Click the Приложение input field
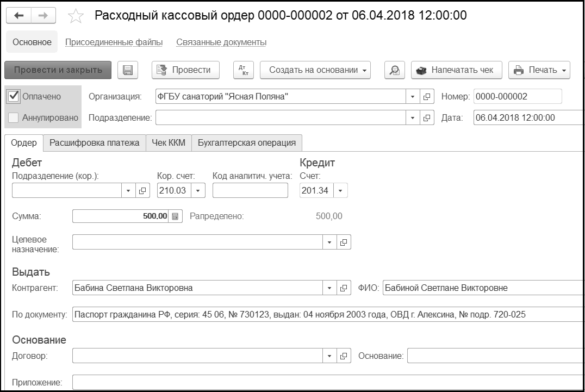 (x=328, y=382)
